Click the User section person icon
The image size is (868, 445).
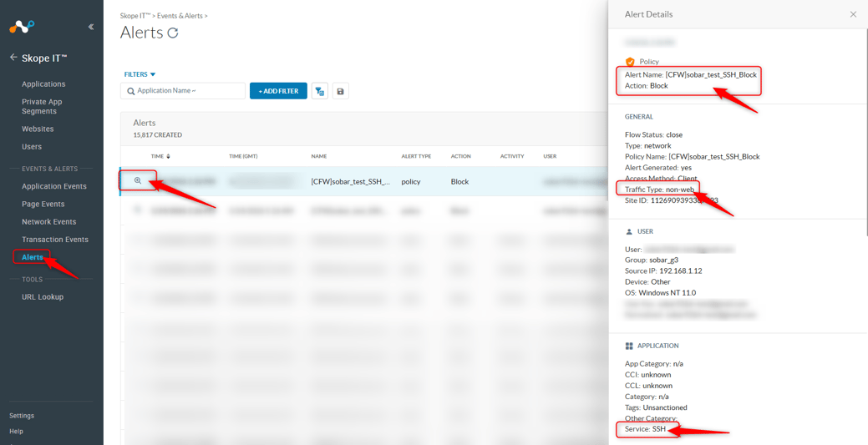coord(628,231)
